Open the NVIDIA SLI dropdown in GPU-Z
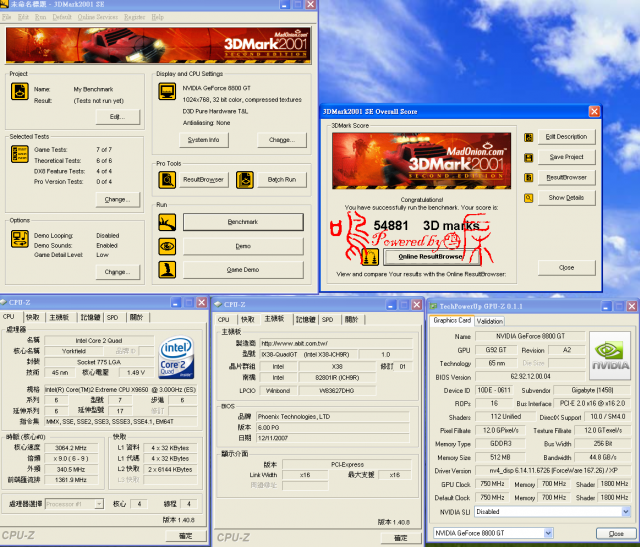 point(626,511)
